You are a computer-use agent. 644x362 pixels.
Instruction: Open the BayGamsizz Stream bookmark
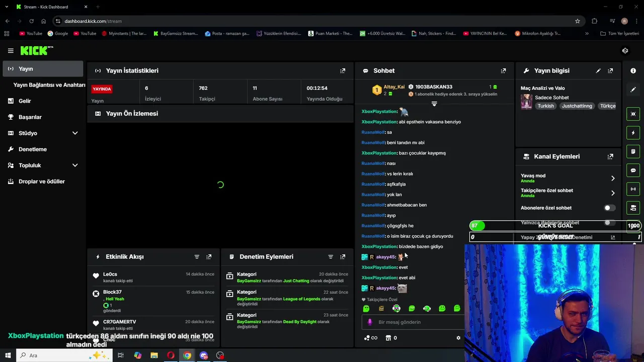coord(175,34)
